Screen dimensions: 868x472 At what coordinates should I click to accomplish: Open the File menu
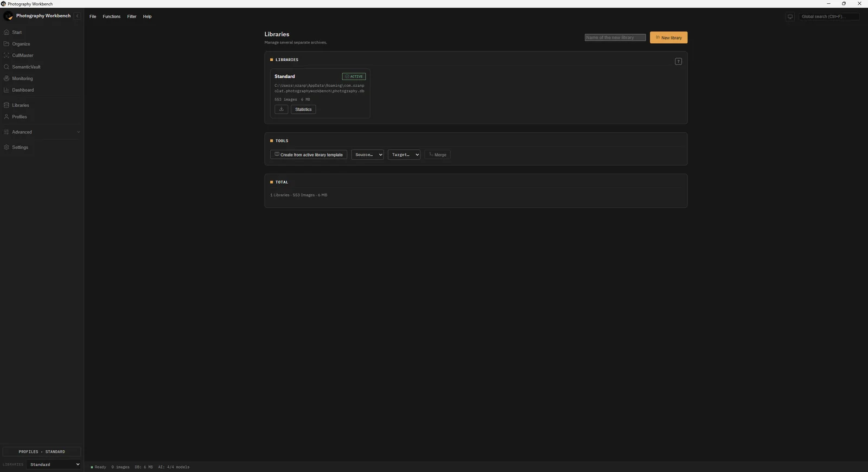(93, 17)
